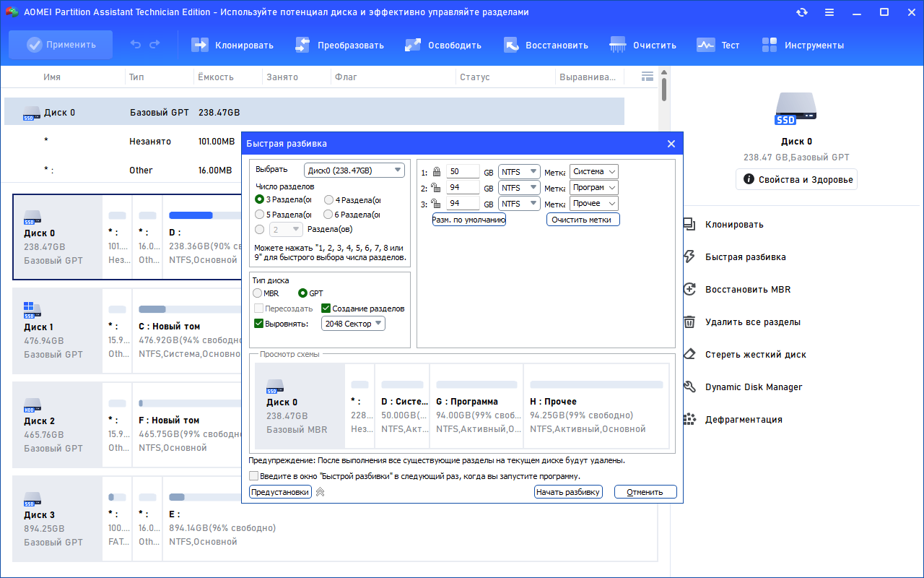Open the Tools (Инструменты) toolbar menu
This screenshot has height=578, width=924.
(803, 45)
